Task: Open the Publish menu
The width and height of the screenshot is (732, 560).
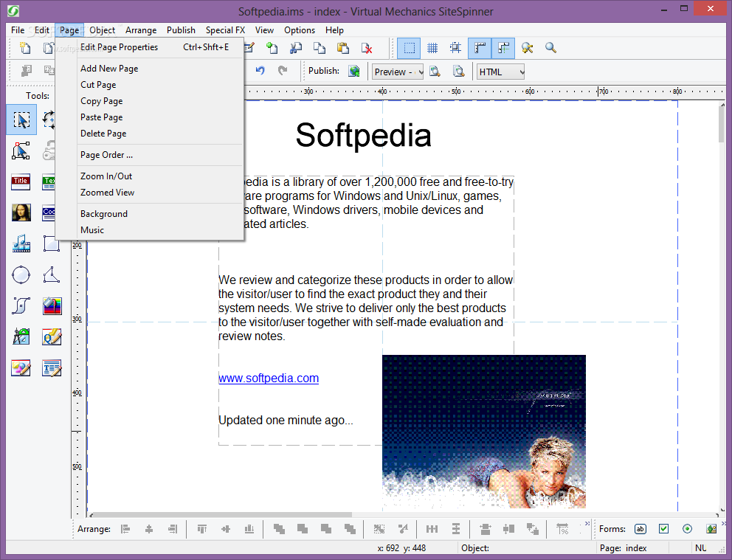Action: click(181, 30)
